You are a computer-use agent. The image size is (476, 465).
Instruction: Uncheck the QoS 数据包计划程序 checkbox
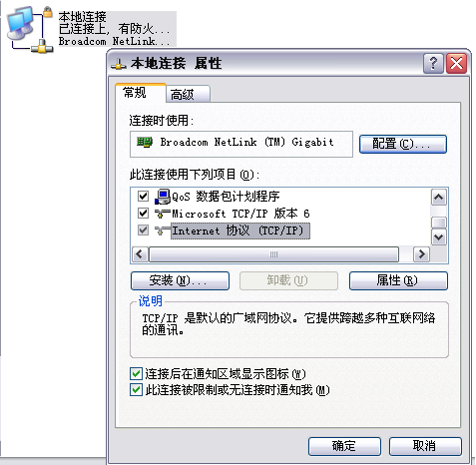tap(143, 196)
